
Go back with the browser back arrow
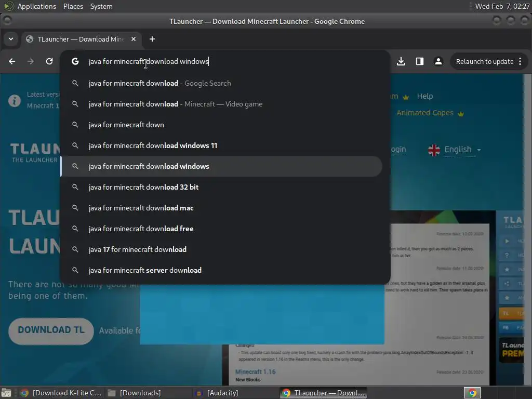pyautogui.click(x=12, y=61)
